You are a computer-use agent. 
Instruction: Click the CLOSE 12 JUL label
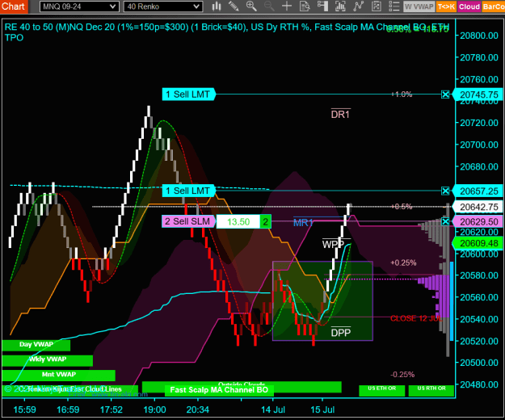click(x=416, y=318)
